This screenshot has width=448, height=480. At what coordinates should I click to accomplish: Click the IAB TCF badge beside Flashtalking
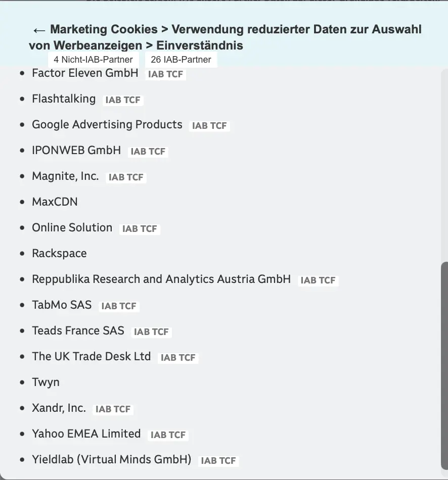coord(123,100)
